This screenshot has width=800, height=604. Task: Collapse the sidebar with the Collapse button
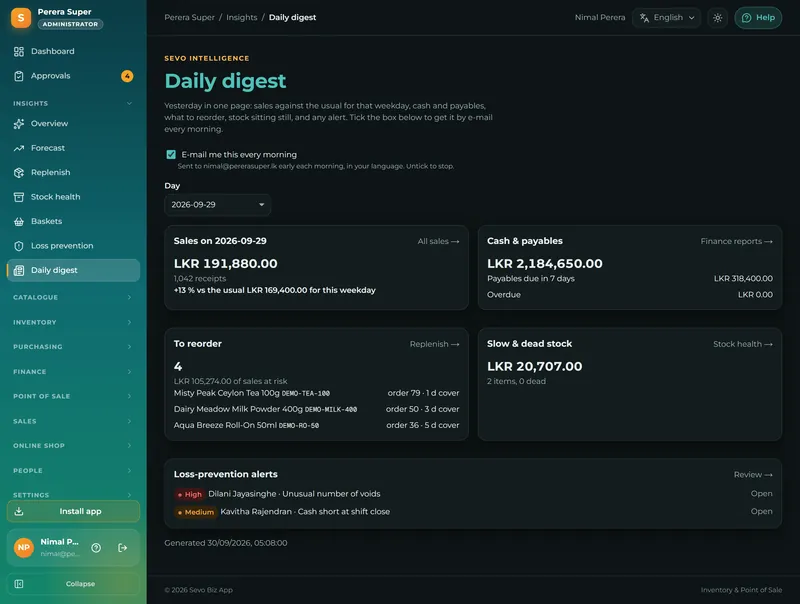coord(73,584)
